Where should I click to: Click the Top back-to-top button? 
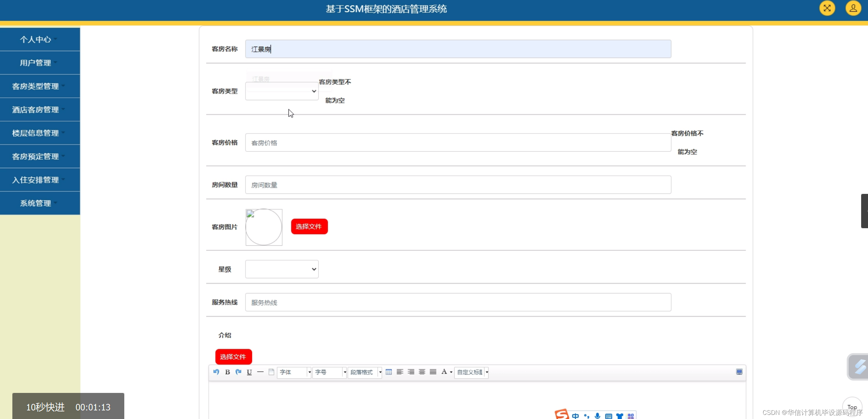pyautogui.click(x=853, y=407)
